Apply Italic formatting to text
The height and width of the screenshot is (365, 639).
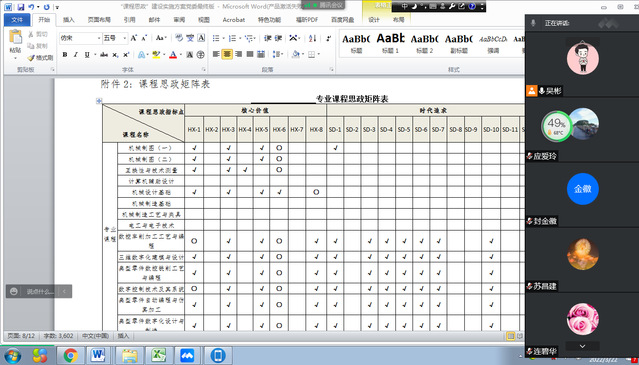click(x=75, y=55)
